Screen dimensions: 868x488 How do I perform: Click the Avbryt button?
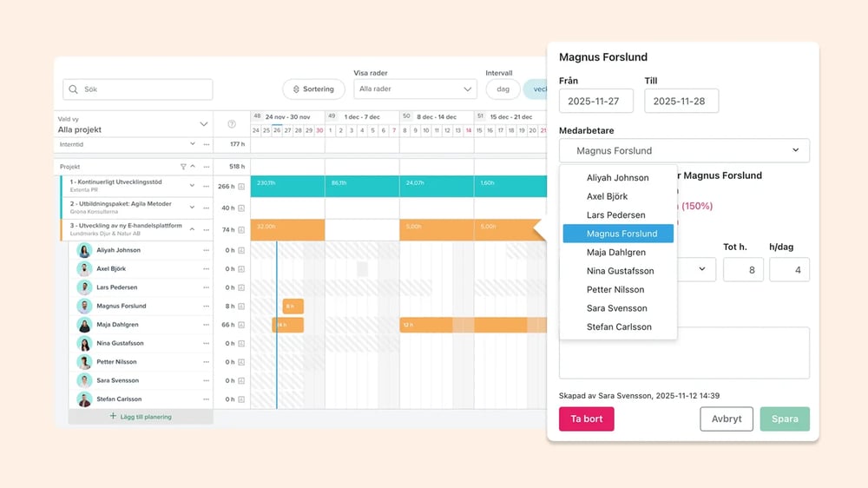point(726,419)
